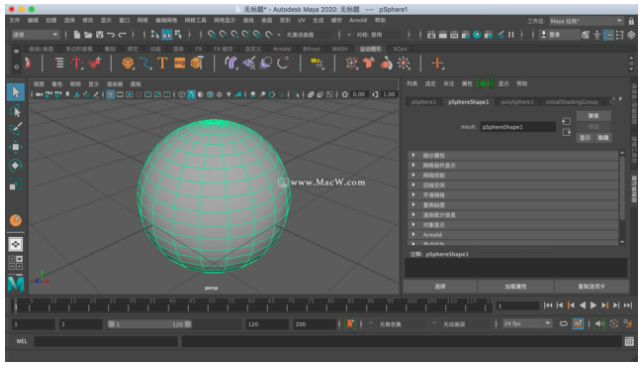Click the purple extrude shelf icon
Viewport: 644px width, 369px height.
click(x=231, y=63)
